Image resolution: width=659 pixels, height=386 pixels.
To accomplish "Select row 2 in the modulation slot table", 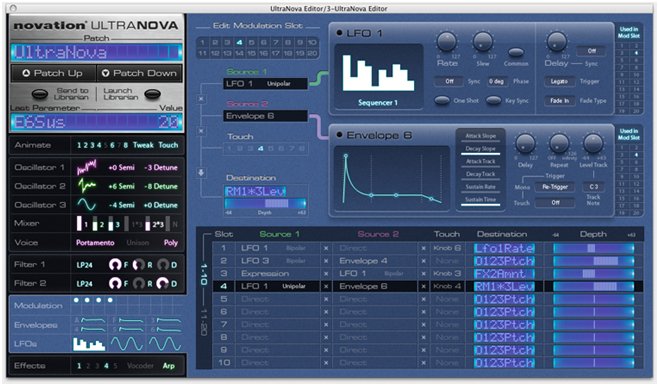I will coord(427,261).
